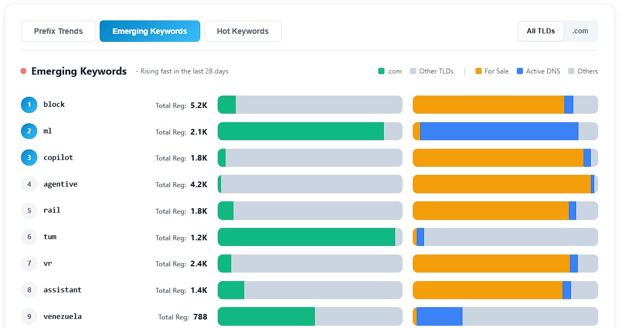Image resolution: width=644 pixels, height=328 pixels.
Task: Click the blue Active DNS bar for ml
Action: point(499,131)
